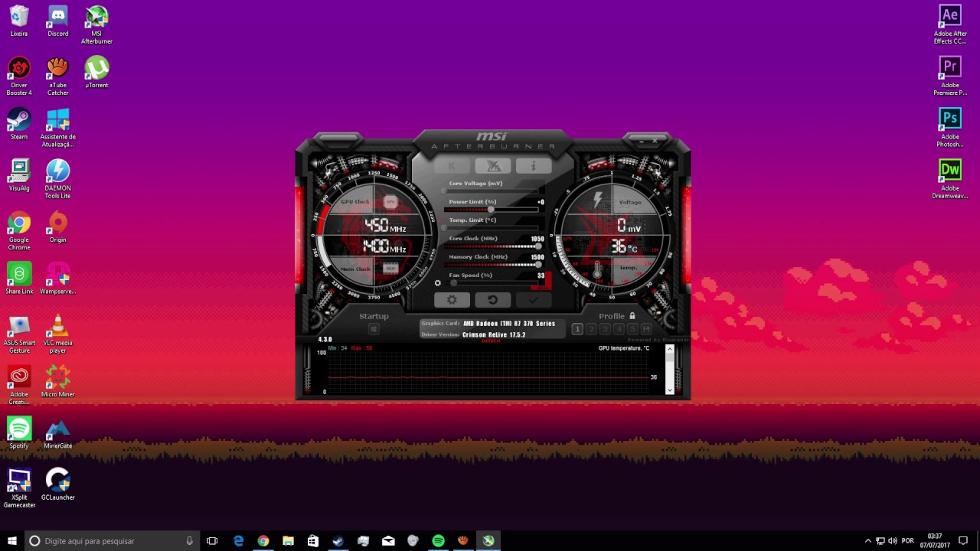Select the Wampserver desktop icon
980x551 pixels.
coord(58,279)
